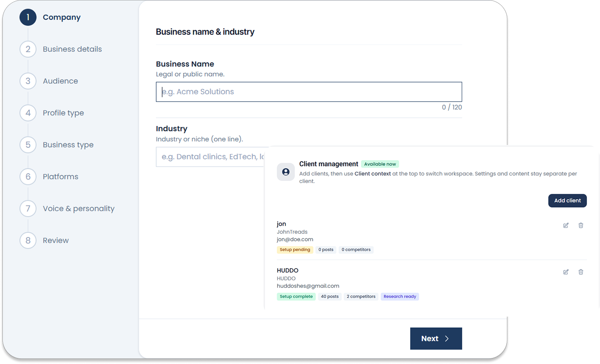Viewport: 600px width, 364px height.
Task: Click the 2 competitors tag
Action: point(361,297)
